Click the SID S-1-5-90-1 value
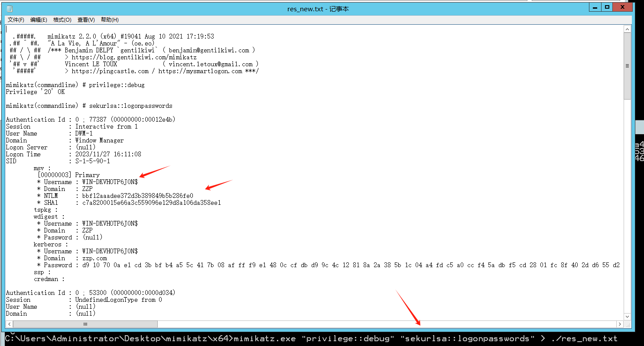The width and height of the screenshot is (644, 346). pos(93,161)
